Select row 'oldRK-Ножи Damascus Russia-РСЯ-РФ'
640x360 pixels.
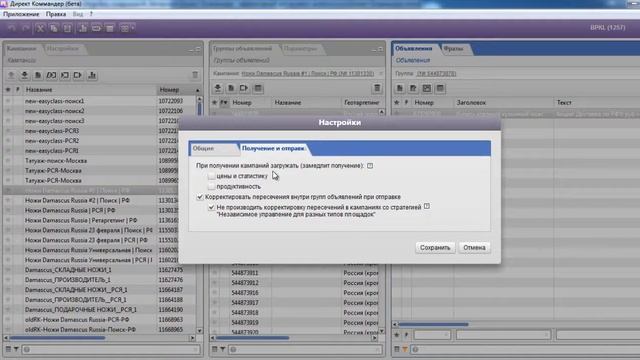100,320
